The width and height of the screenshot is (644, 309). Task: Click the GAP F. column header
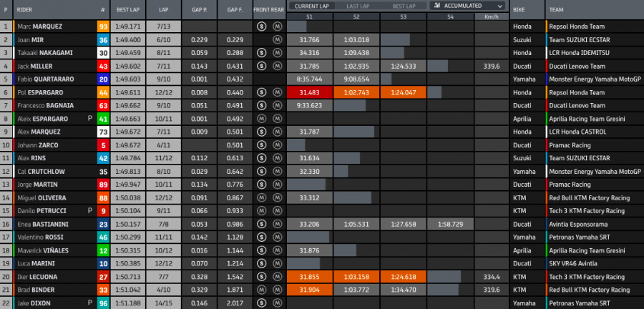point(235,11)
